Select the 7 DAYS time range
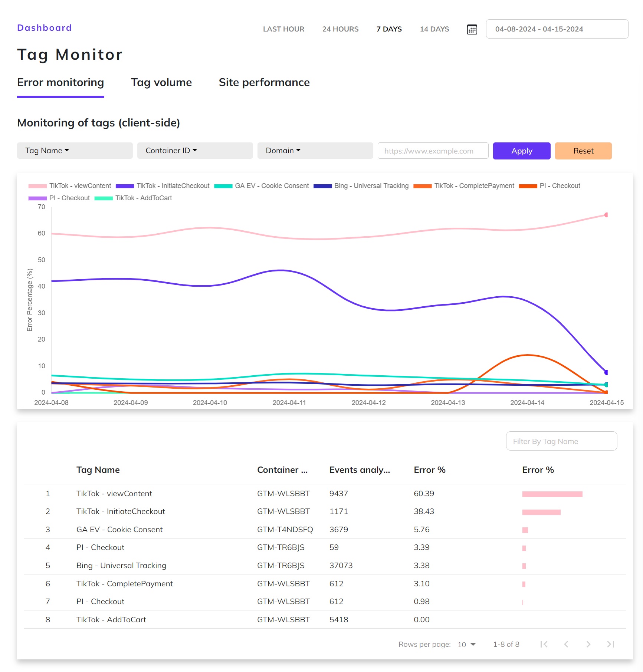The height and width of the screenshot is (672, 643). 389,29
